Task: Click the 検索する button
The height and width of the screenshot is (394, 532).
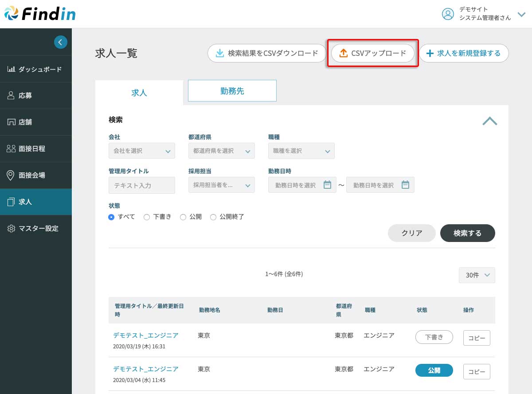Action: 467,233
